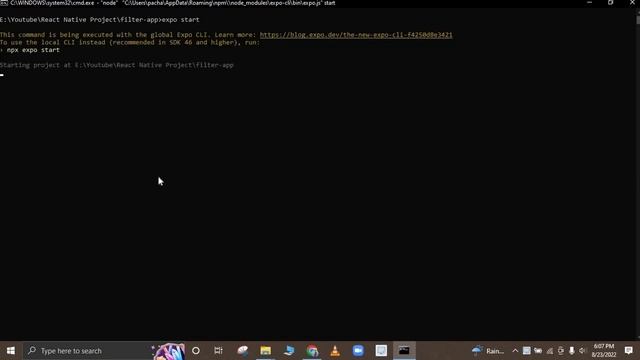640x360 pixels.
Task: Open Cortana circle icon on taskbar
Action: click(196, 351)
